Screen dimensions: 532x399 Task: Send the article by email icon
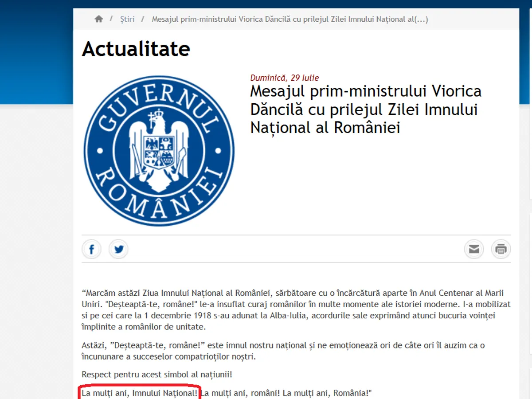coord(474,249)
